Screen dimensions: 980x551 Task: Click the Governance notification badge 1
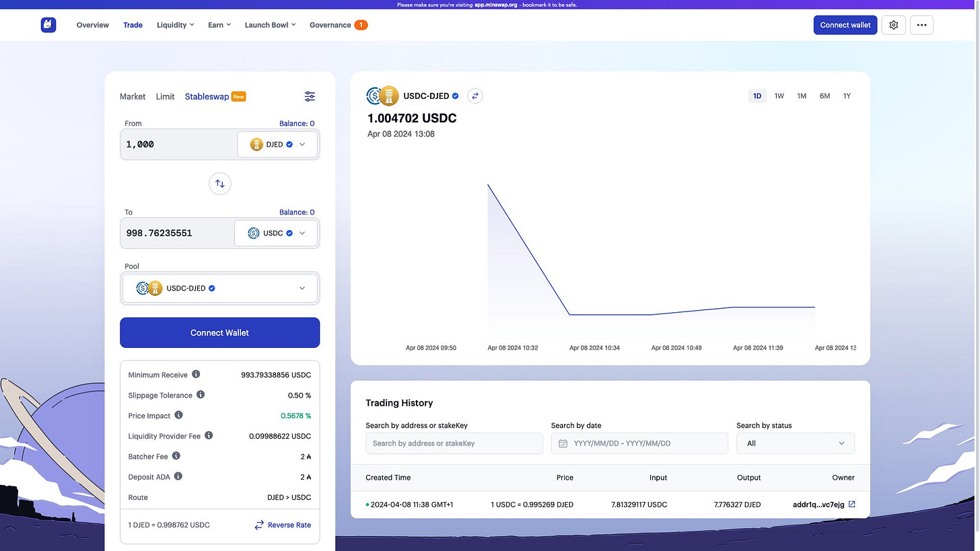(x=361, y=25)
